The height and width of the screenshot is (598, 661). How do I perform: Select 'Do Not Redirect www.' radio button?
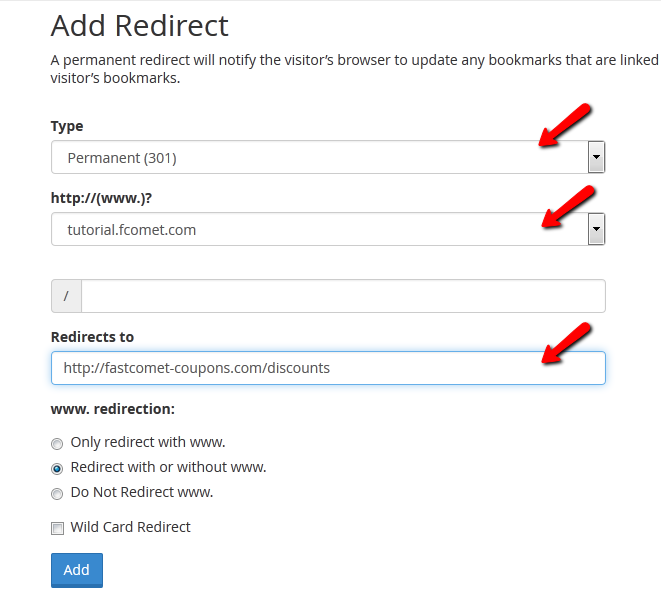(x=57, y=493)
